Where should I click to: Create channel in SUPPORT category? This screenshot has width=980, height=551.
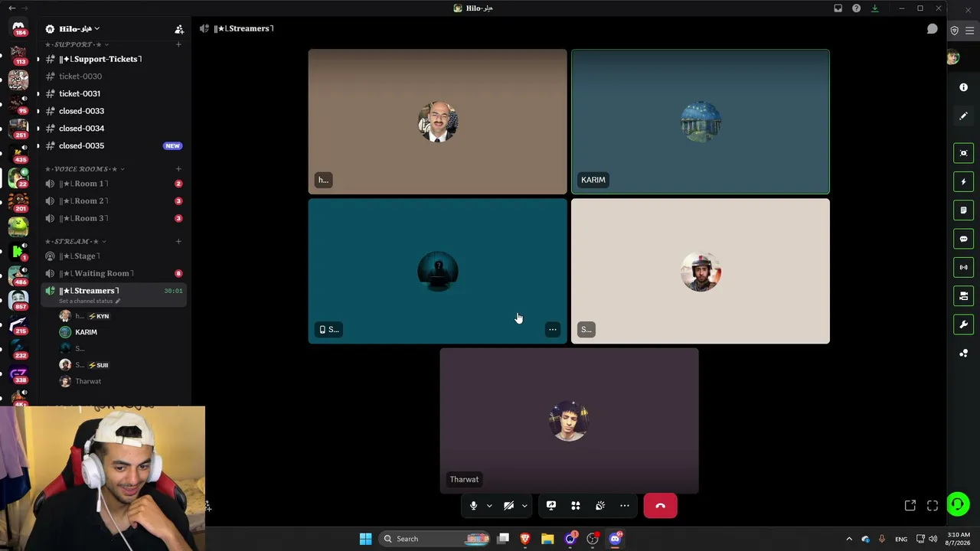(178, 44)
